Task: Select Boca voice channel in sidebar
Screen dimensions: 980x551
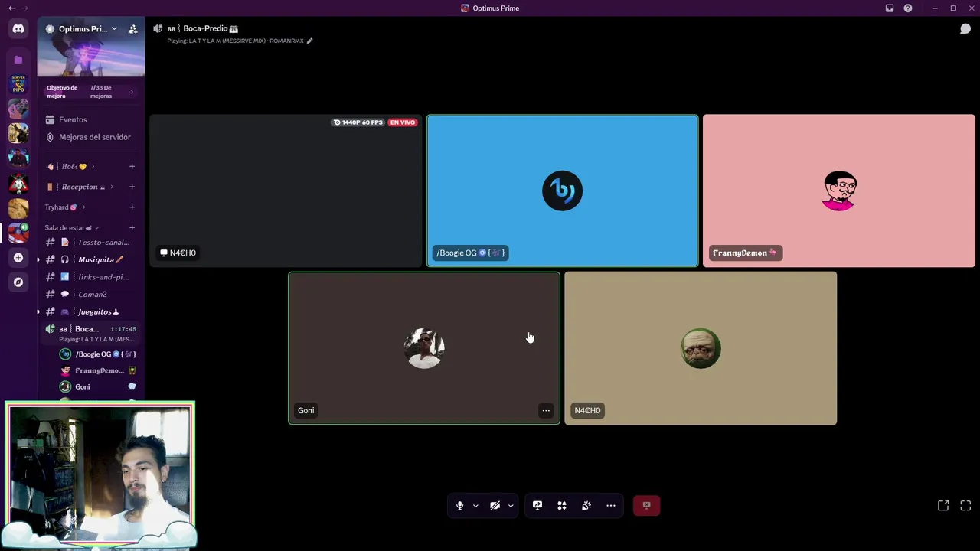Action: pyautogui.click(x=90, y=333)
